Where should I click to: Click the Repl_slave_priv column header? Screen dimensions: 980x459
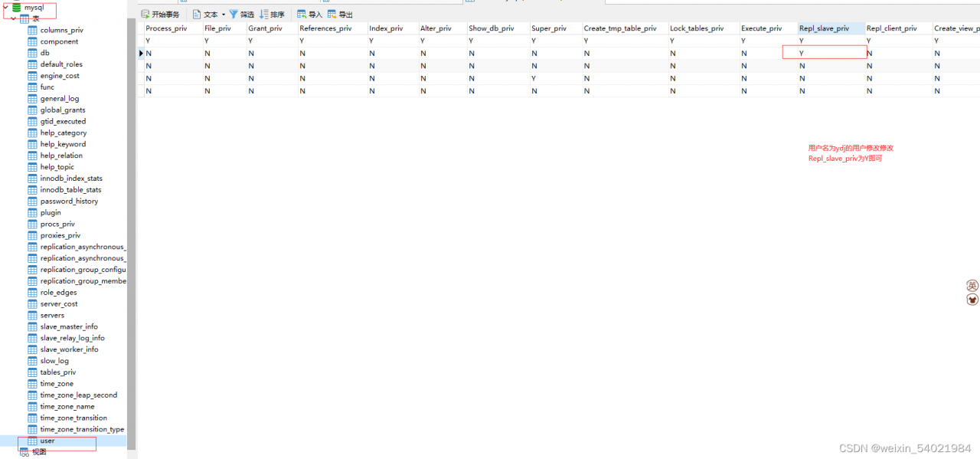click(x=824, y=28)
